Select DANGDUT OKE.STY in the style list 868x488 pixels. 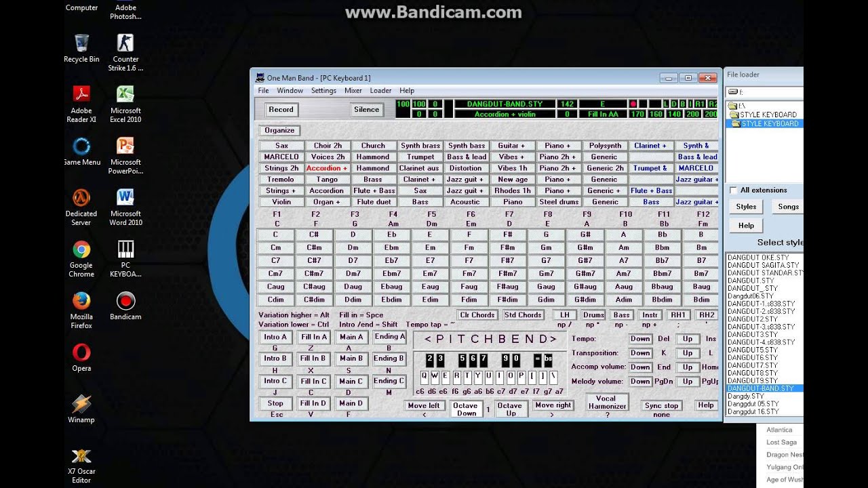758,258
